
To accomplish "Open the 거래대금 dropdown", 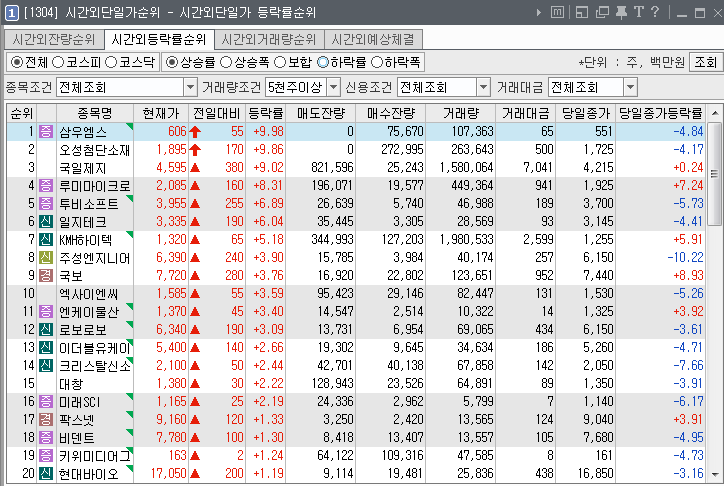I will (x=630, y=87).
